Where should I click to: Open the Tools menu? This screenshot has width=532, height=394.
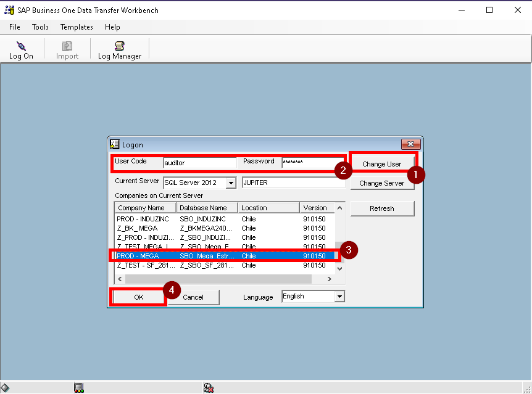pos(40,27)
